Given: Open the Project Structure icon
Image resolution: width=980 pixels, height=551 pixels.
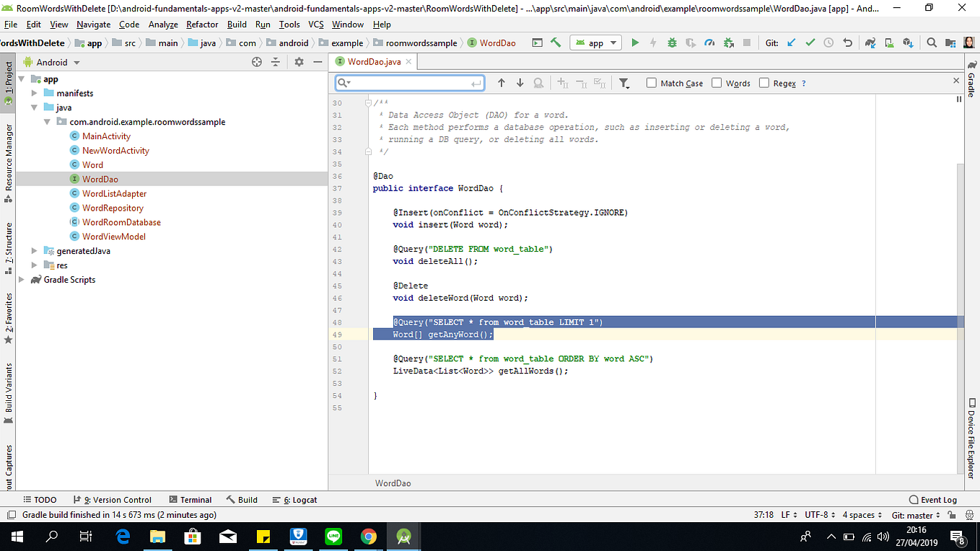Looking at the screenshot, I should [x=950, y=43].
